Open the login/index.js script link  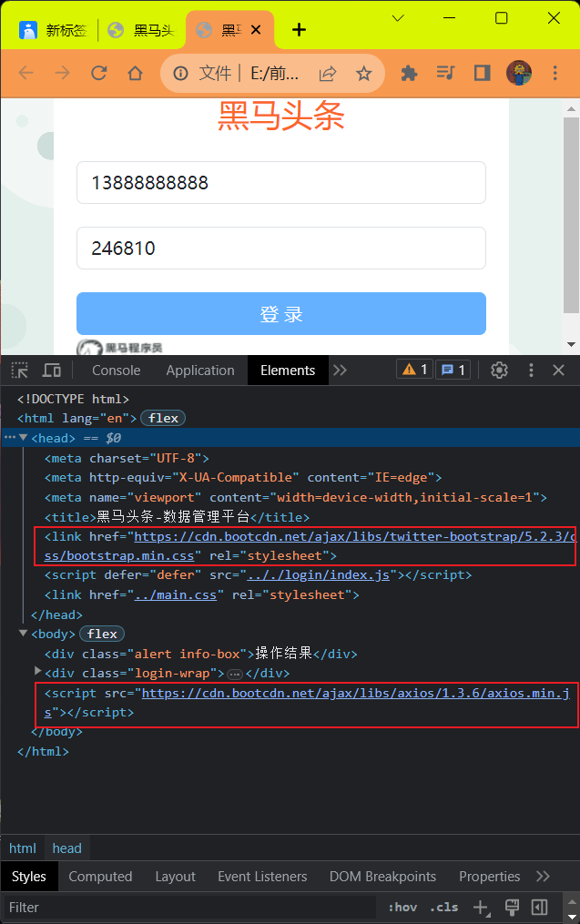[x=319, y=574]
